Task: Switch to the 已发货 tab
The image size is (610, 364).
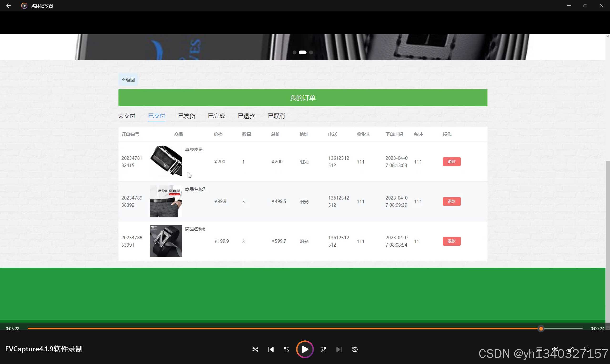Action: 186,116
